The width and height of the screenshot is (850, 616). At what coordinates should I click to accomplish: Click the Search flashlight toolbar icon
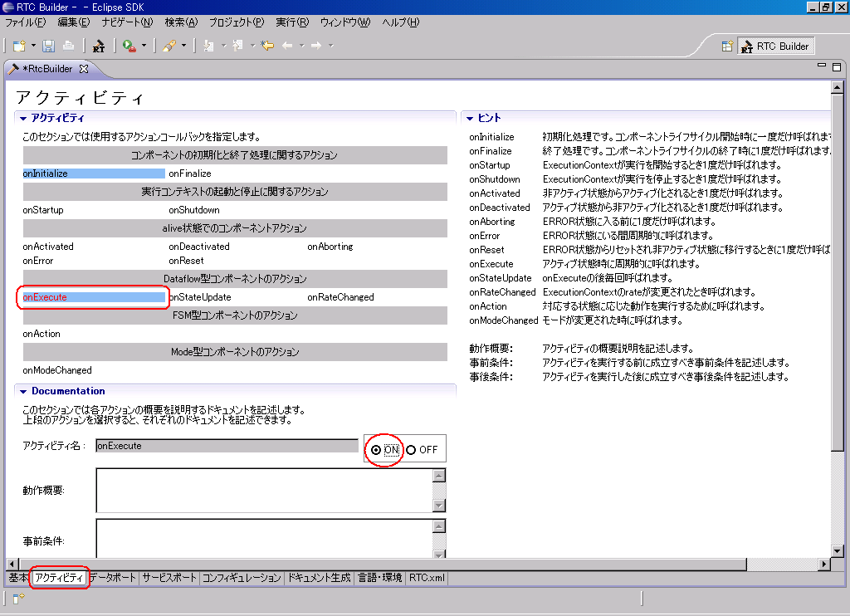[x=169, y=46]
